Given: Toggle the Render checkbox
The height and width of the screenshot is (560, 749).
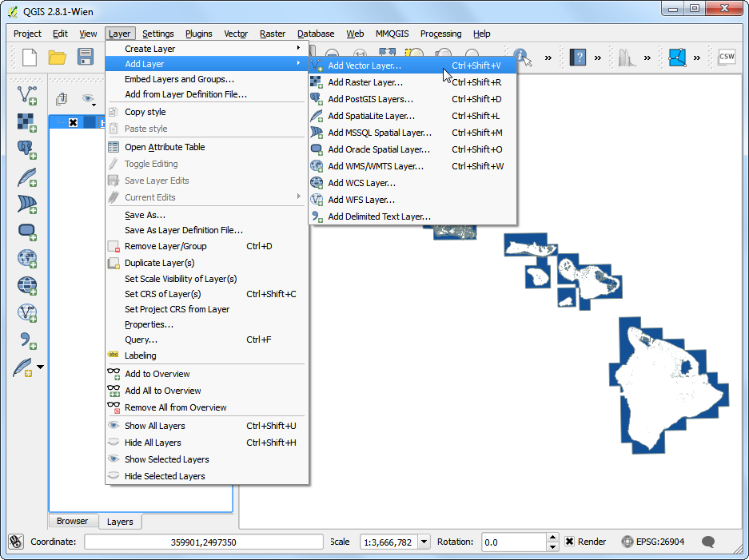Looking at the screenshot, I should click(569, 542).
